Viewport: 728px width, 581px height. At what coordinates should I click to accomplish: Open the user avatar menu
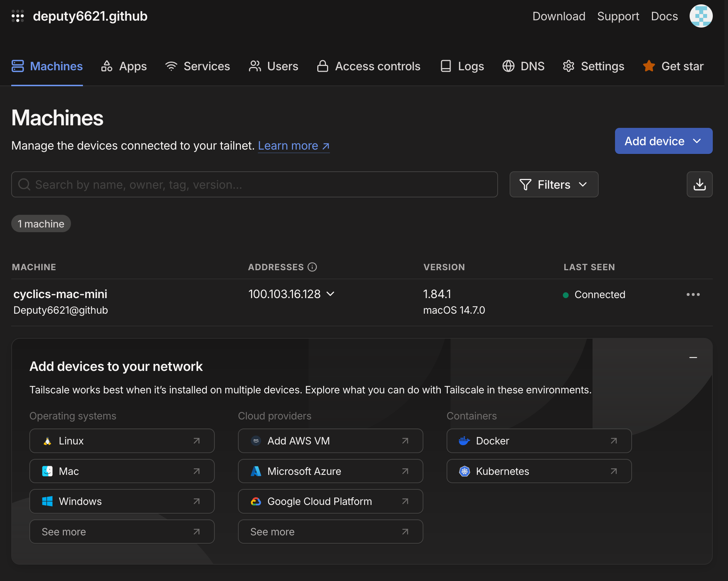(701, 16)
